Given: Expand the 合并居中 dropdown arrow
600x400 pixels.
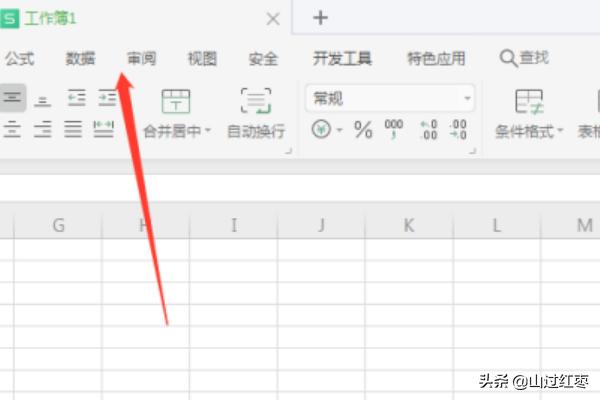Looking at the screenshot, I should [x=208, y=130].
